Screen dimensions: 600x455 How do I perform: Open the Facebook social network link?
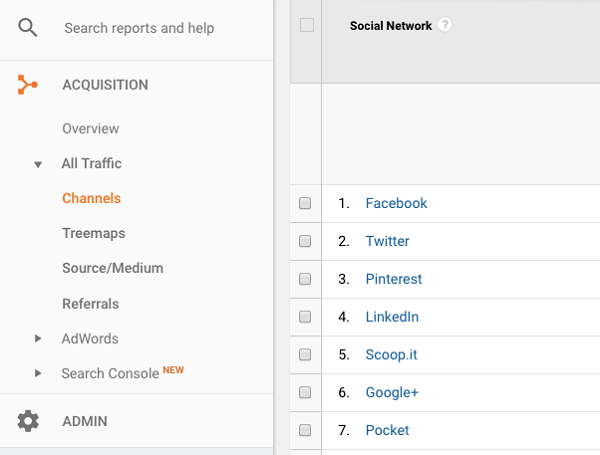[396, 203]
